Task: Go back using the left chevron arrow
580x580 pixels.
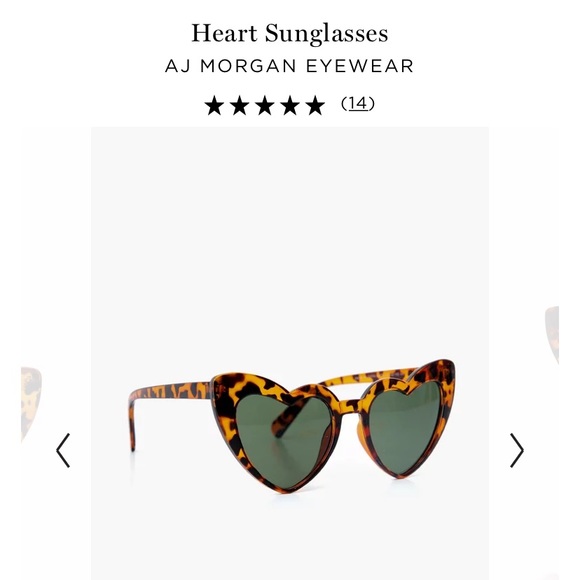Action: (x=63, y=450)
